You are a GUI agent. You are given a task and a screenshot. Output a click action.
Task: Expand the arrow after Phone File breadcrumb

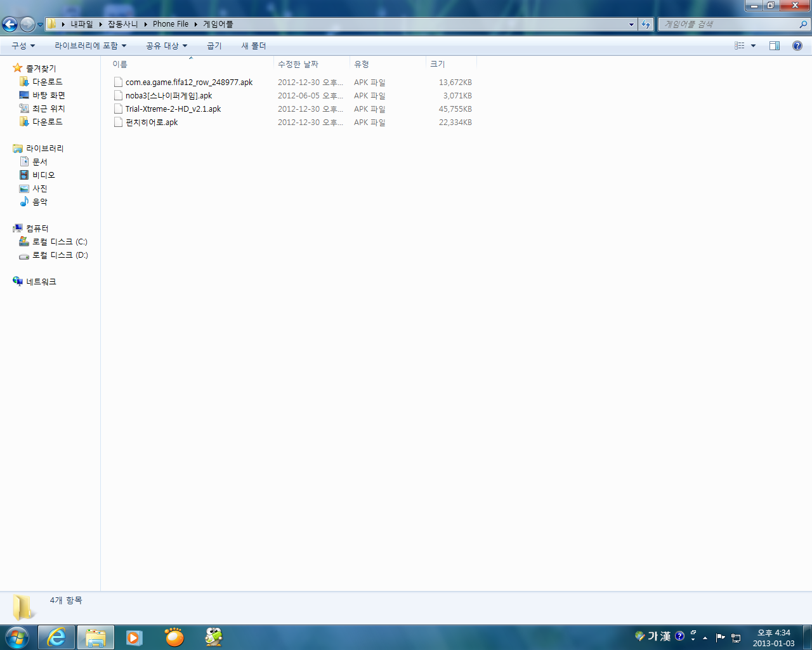(x=196, y=24)
